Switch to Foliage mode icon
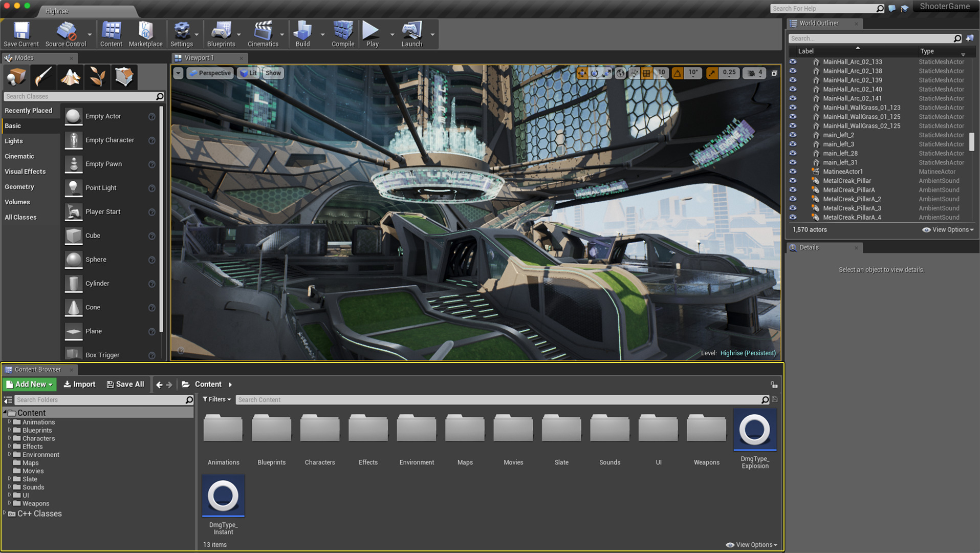This screenshot has height=553, width=980. [97, 77]
